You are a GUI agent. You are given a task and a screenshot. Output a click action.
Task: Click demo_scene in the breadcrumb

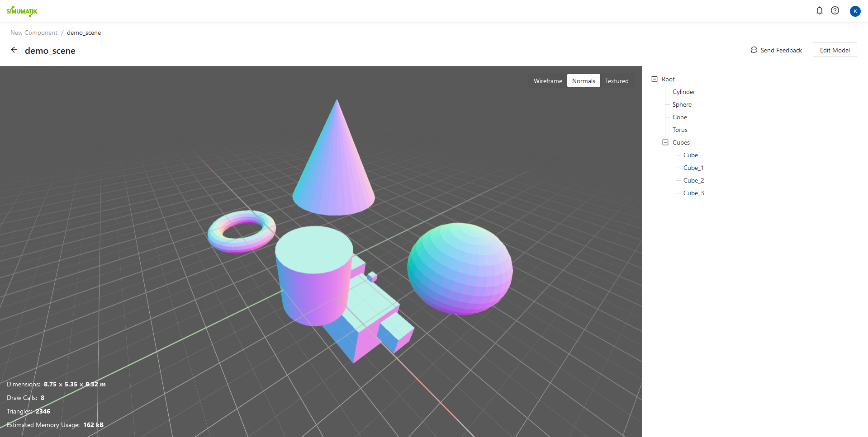point(84,33)
